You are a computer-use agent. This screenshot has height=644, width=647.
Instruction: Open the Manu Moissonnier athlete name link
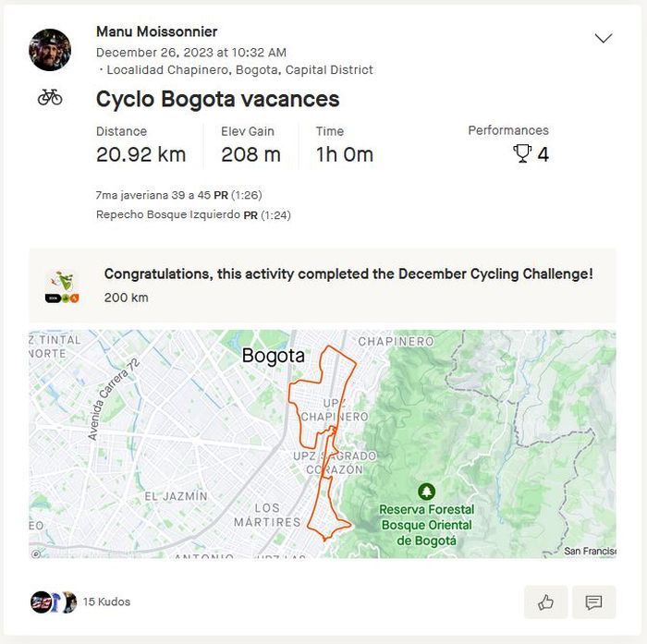click(x=156, y=31)
